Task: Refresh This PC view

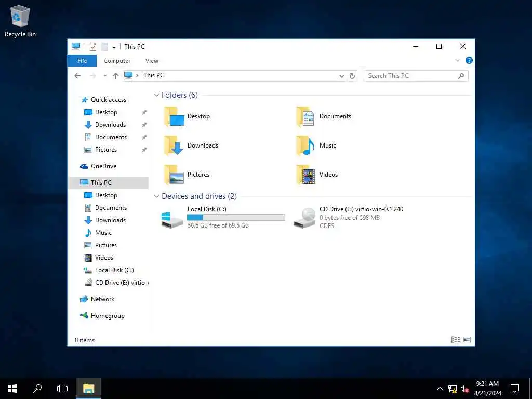Action: coord(352,76)
